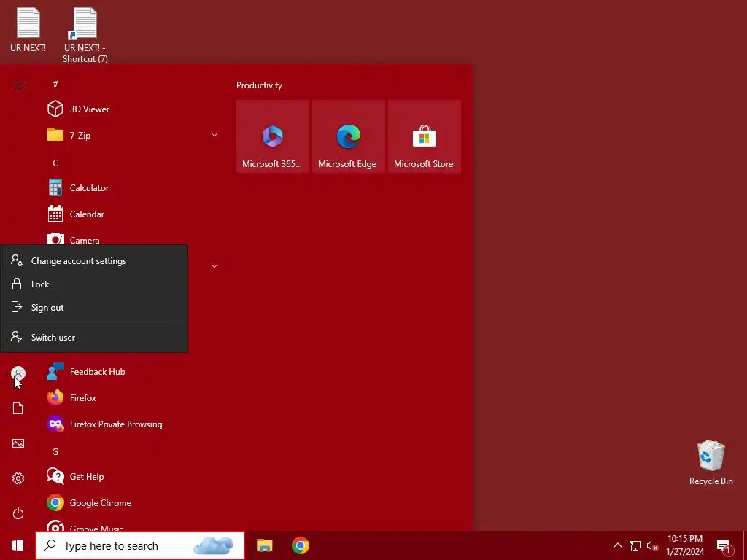Expand the 7-Zip folder chevron
Screen dimensions: 747x560
[x=214, y=135]
